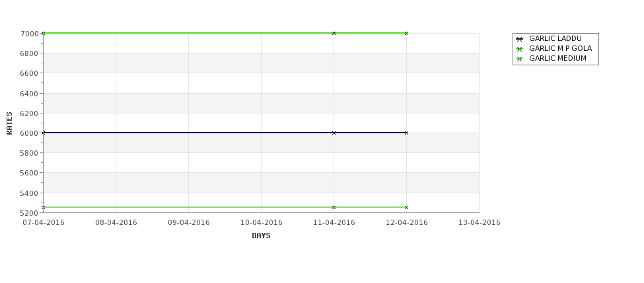Click the green 7000 rate line
Viewport: 644px width, 283px height.
tap(189, 33)
